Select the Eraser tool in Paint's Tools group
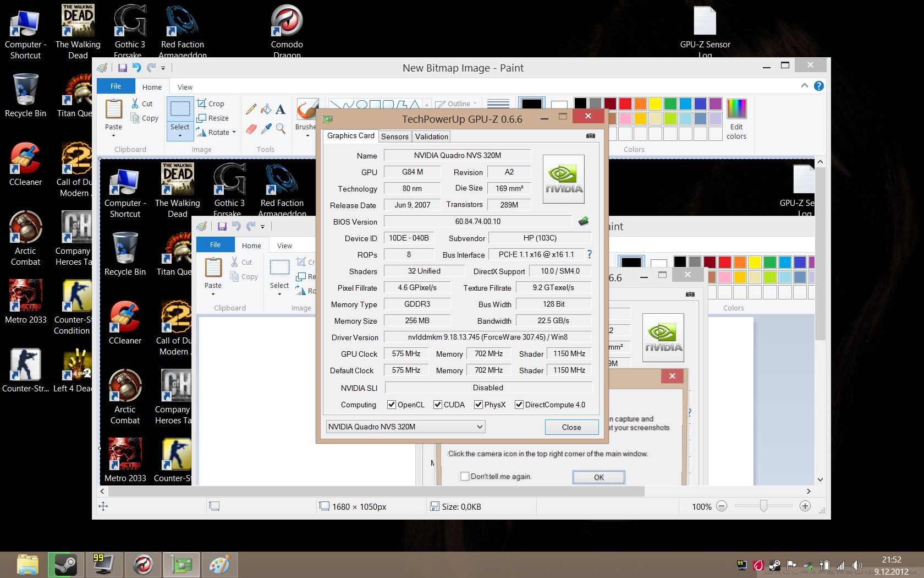924x578 pixels. point(251,129)
